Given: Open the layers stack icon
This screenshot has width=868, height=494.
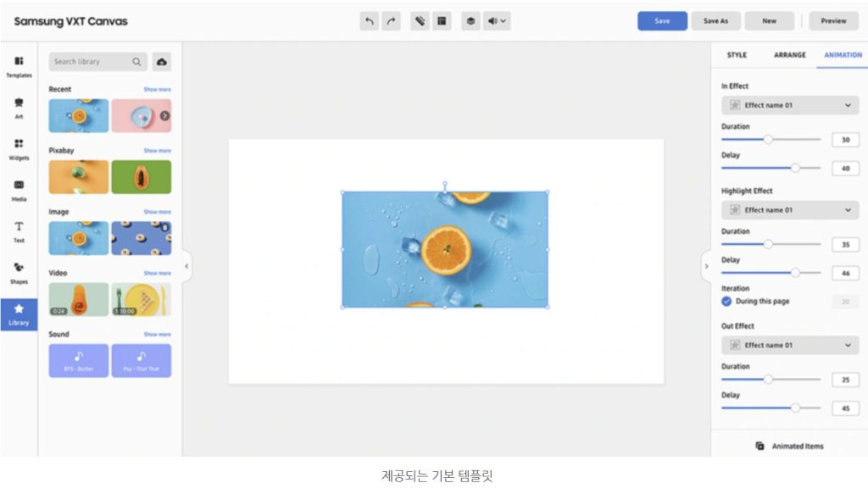Looking at the screenshot, I should (470, 21).
